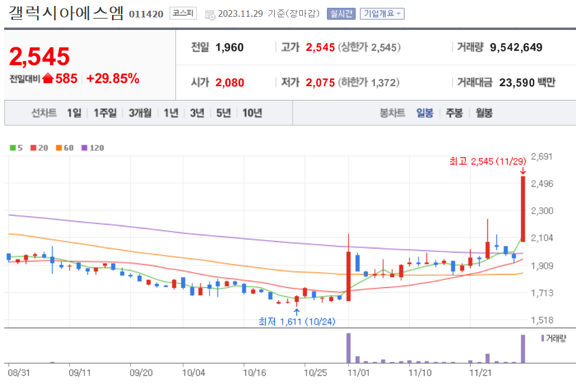Click the green 5-day average legend swatch

13,148
